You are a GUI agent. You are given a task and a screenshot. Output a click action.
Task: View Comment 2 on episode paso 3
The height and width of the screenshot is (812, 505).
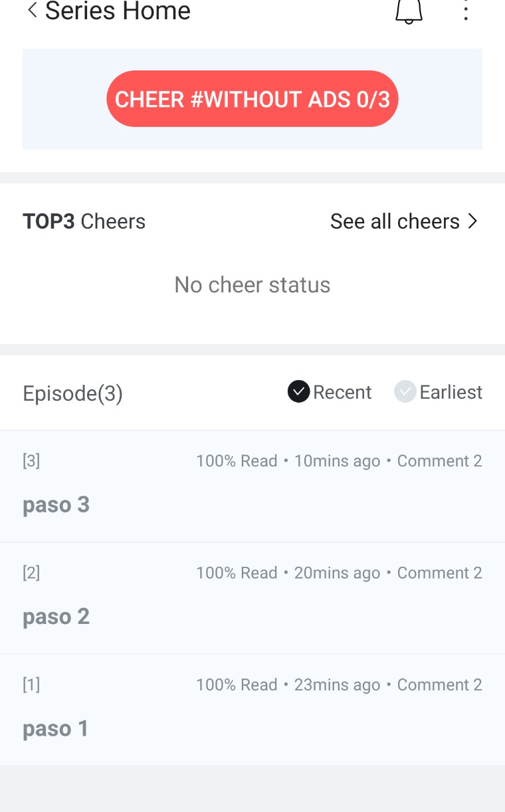[x=439, y=461]
